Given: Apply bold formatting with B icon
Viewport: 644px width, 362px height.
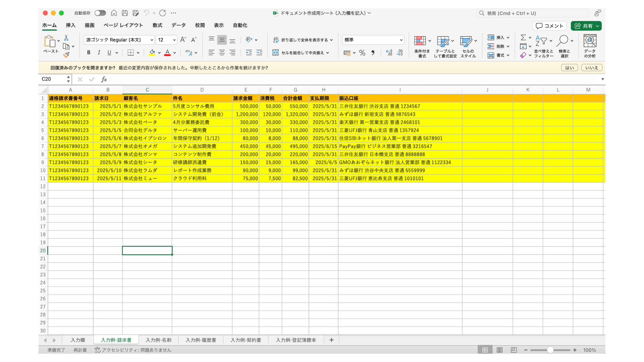Looking at the screenshot, I should [x=89, y=53].
